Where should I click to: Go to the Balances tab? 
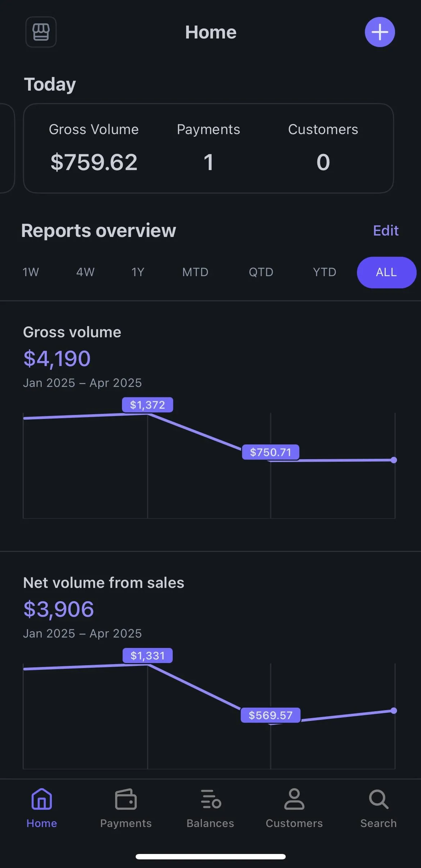tap(210, 806)
